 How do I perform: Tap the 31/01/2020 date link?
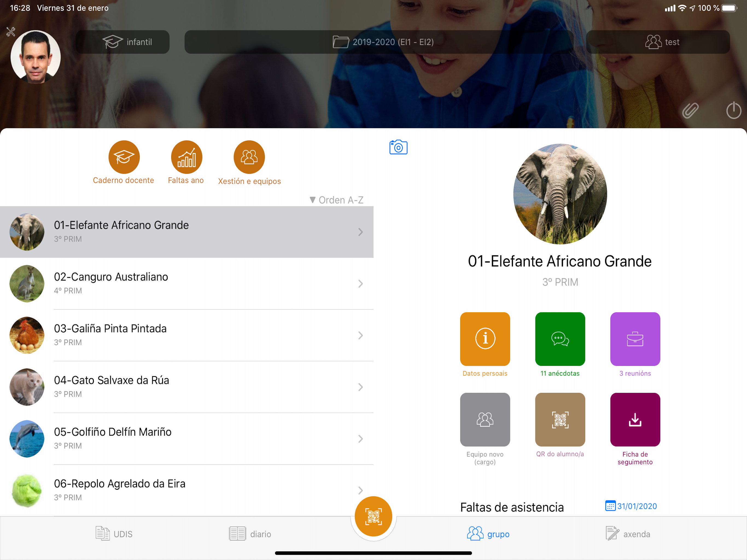point(637,506)
